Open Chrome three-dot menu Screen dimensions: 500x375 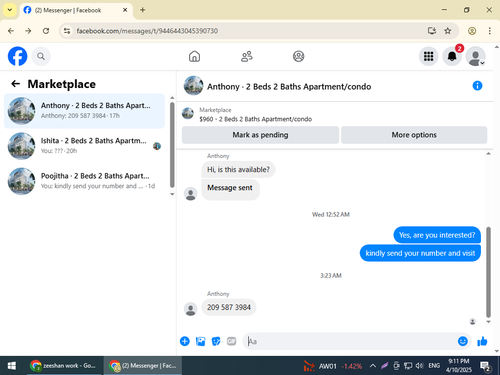[x=489, y=31]
